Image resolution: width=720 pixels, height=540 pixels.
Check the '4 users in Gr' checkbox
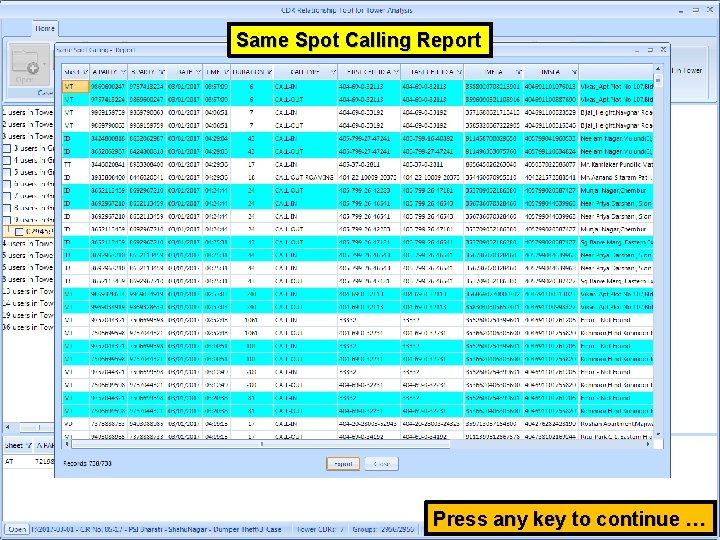pyautogui.click(x=7, y=160)
